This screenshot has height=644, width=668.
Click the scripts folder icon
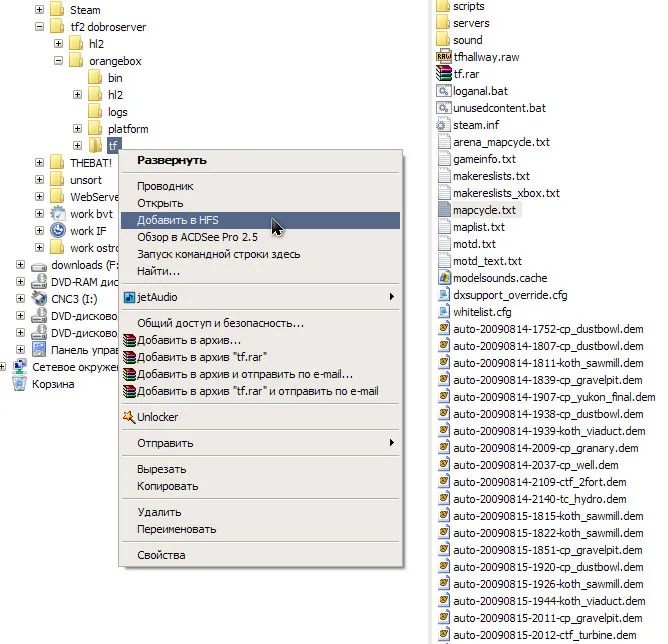coord(444,6)
